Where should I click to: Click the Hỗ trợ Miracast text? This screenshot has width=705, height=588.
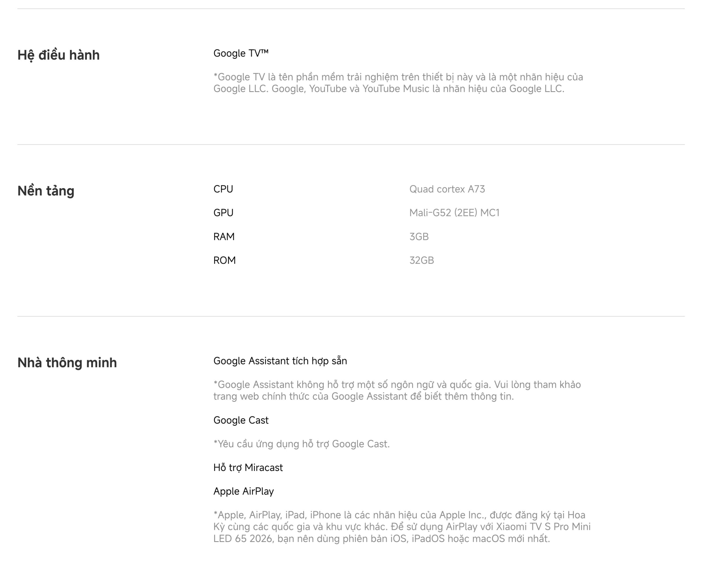tap(248, 467)
